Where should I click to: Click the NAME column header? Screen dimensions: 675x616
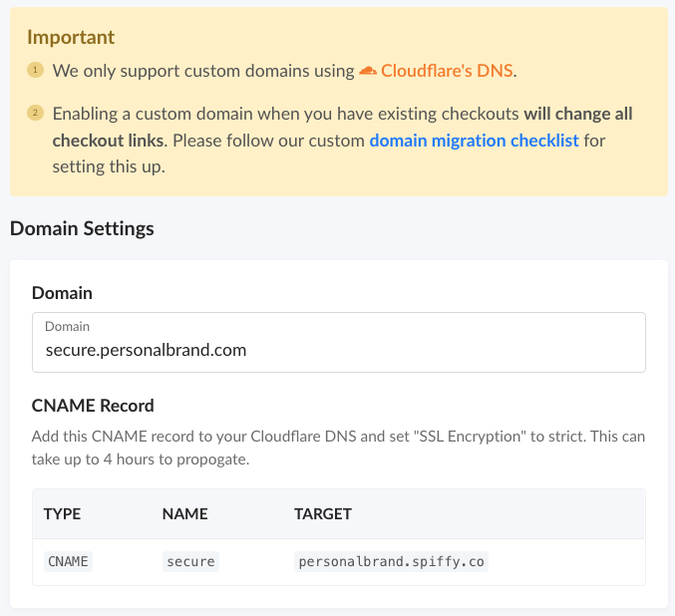click(185, 514)
